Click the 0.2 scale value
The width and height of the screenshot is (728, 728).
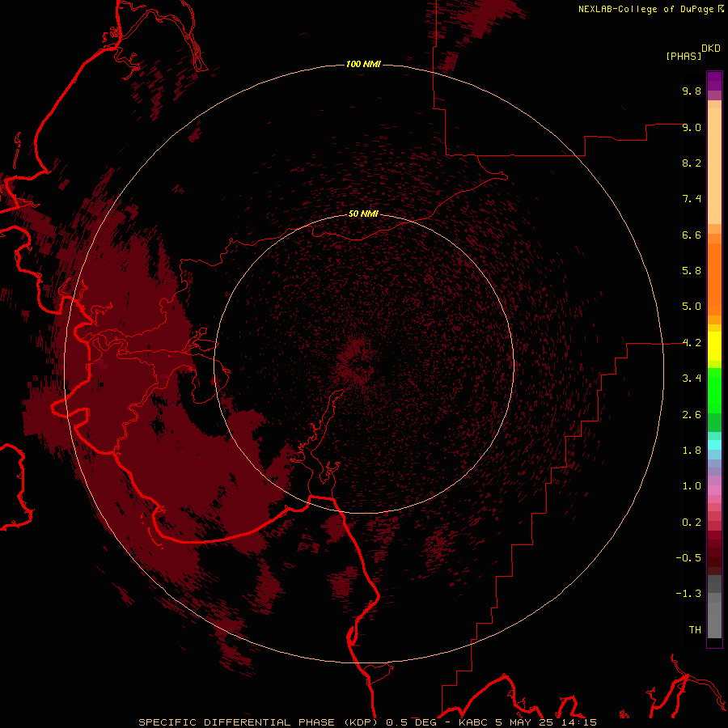click(x=692, y=523)
